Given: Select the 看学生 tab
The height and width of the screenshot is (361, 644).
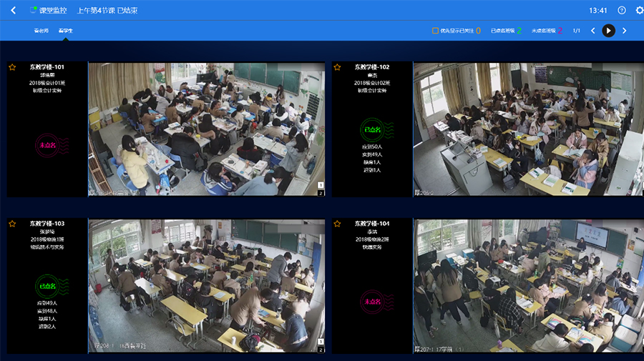Looking at the screenshot, I should (x=66, y=31).
